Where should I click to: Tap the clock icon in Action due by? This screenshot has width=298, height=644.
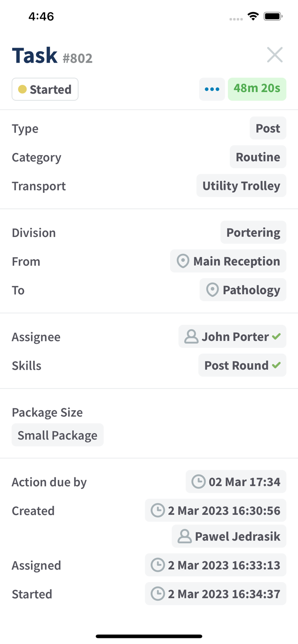pos(198,482)
